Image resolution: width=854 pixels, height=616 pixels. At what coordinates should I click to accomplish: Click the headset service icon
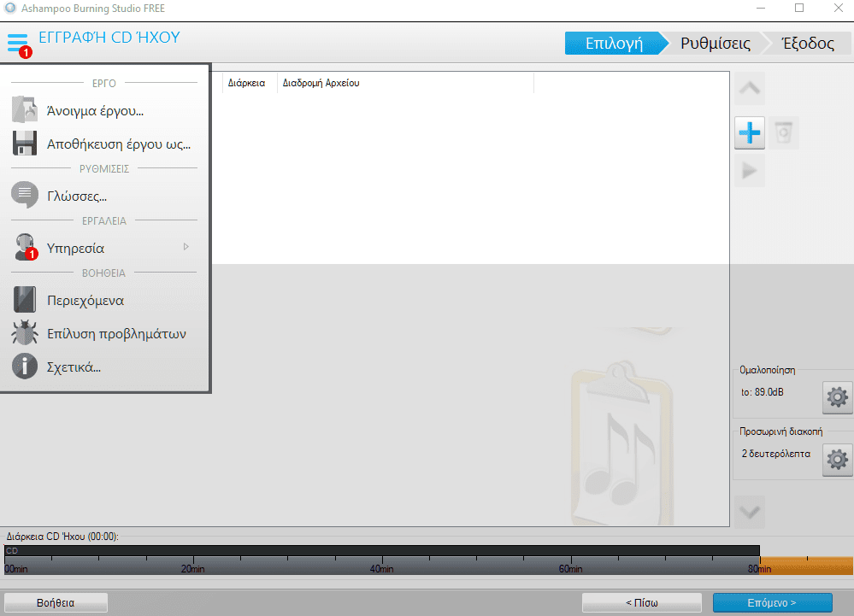[x=25, y=247]
